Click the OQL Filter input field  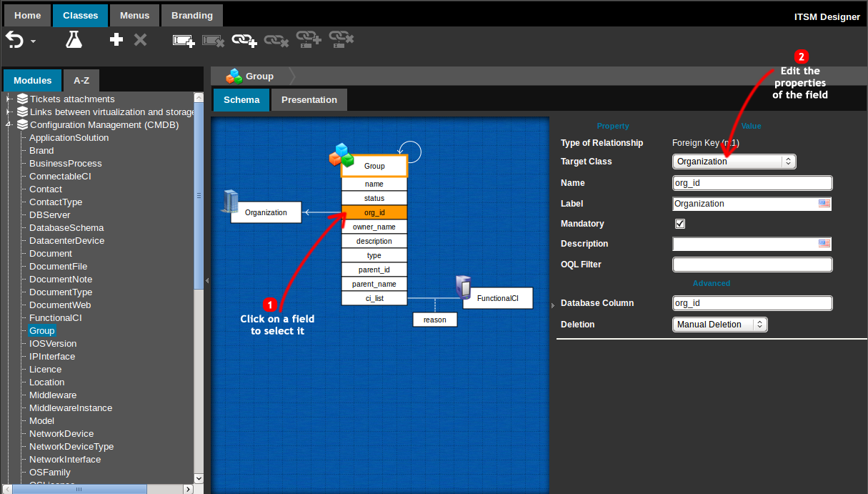coord(752,265)
